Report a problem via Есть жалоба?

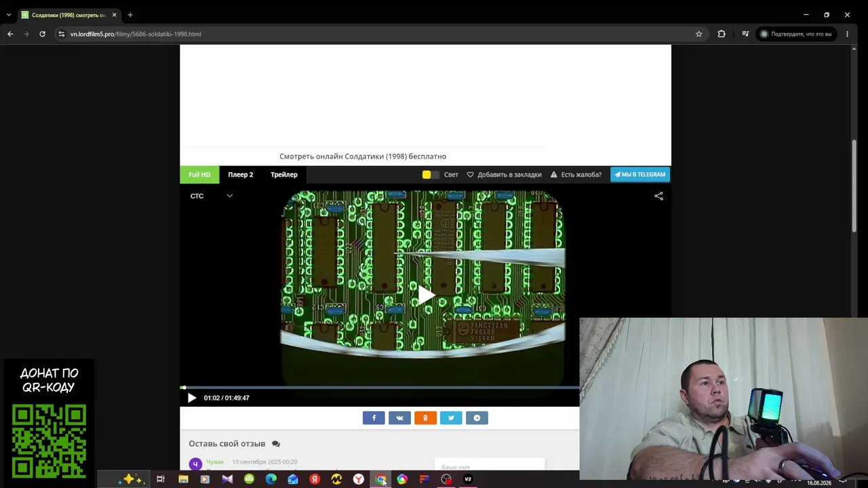coord(576,174)
